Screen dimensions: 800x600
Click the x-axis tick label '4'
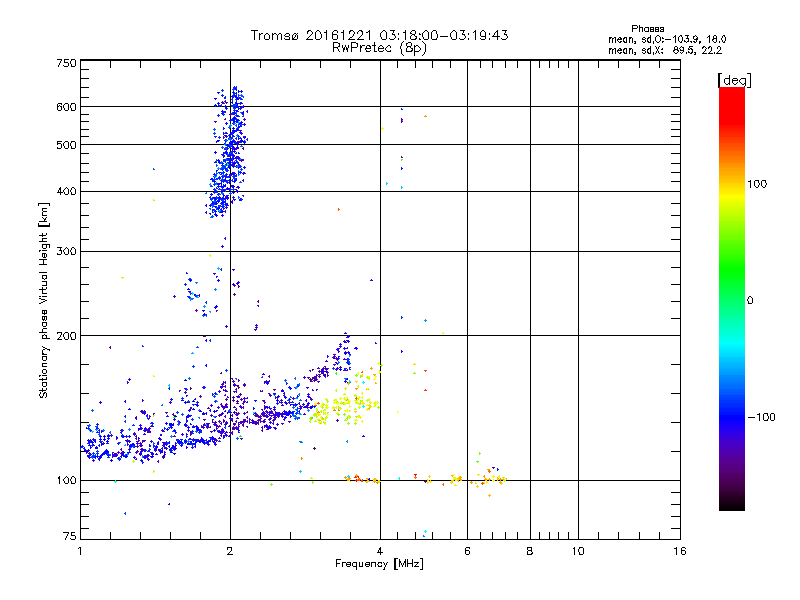pos(380,551)
